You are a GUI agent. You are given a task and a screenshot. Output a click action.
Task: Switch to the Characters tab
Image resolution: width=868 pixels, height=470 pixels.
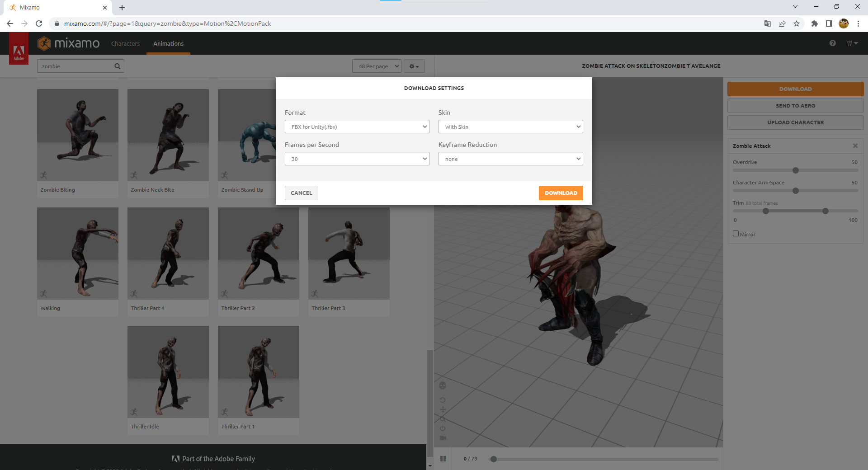[x=125, y=43]
